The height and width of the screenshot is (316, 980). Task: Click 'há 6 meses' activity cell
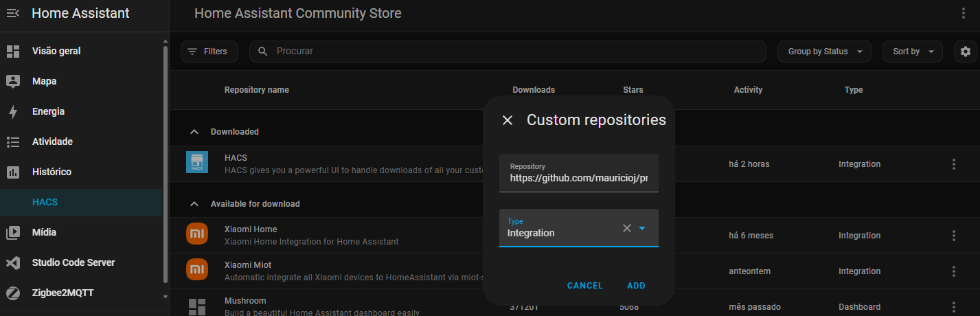[x=751, y=236]
